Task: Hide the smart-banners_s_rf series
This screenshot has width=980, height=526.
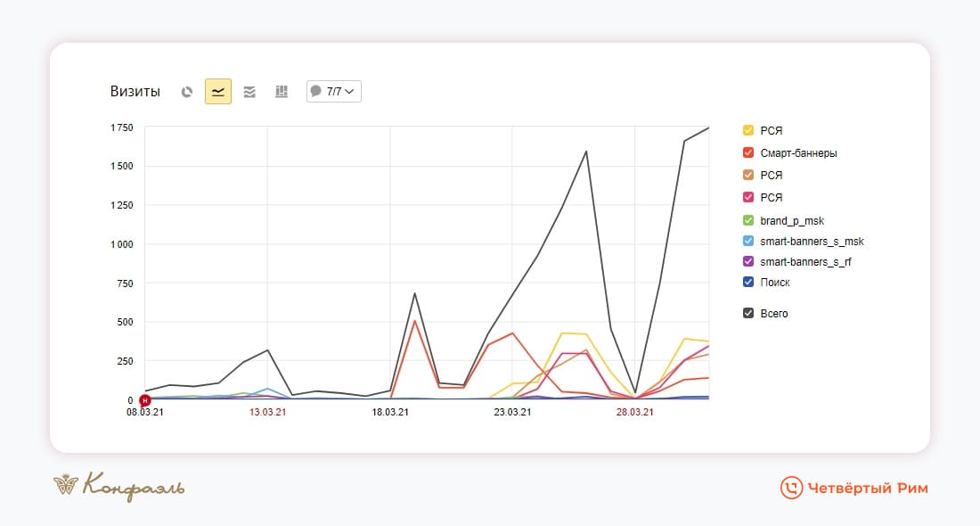Action: point(748,262)
